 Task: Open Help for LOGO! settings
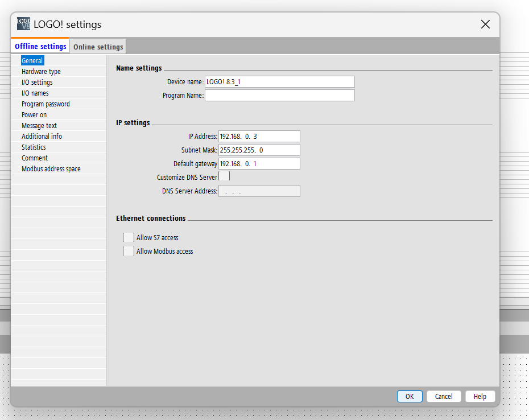[480, 396]
